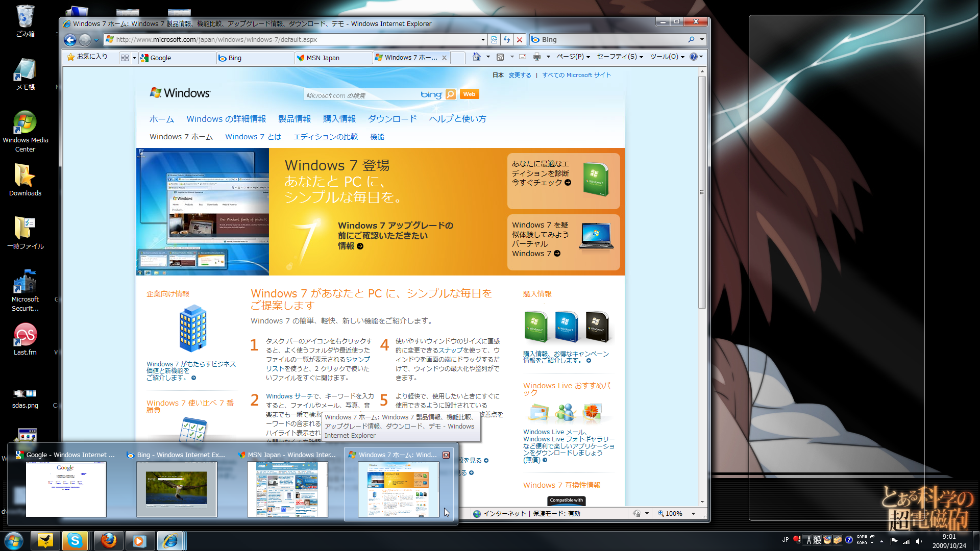
Task: Expand the address bar URL history dropdown
Action: tap(483, 39)
